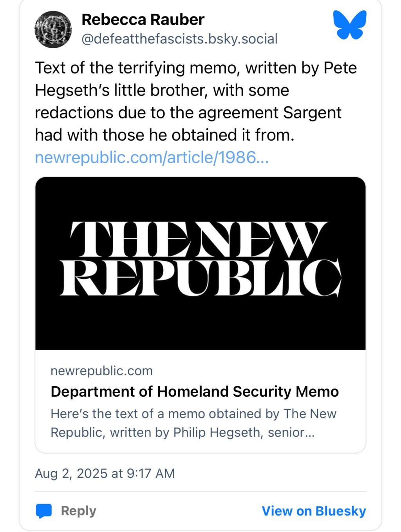The image size is (401, 532).
Task: Open the @defeatthefascists.bsky.social handle
Action: (179, 39)
